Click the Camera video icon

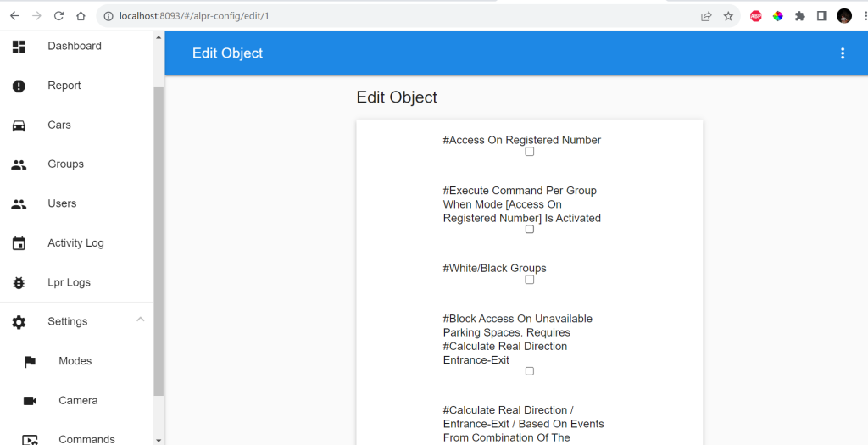30,401
